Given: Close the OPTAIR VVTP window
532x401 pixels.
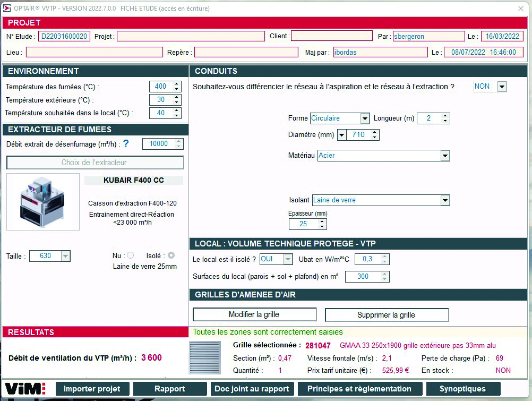Looking at the screenshot, I should point(521,8).
